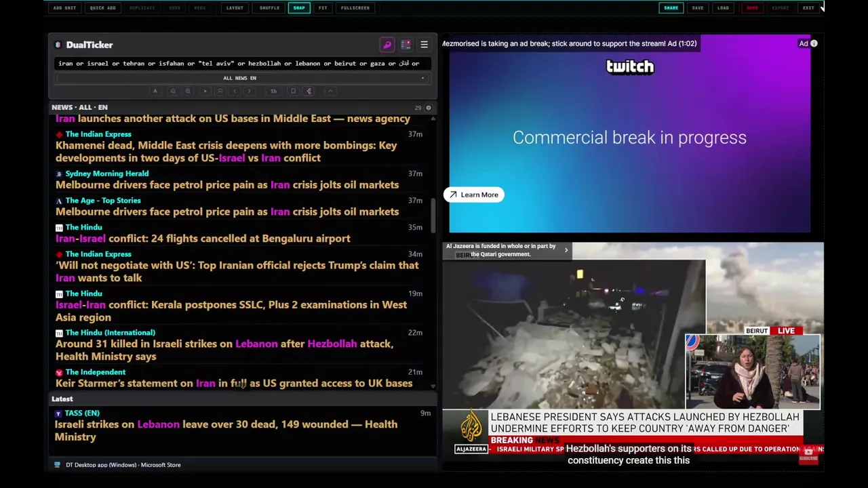Viewport: 868px width, 488px height.
Task: Click 'DT Desktop app (Windows) - Microsoft Store' link
Action: tap(123, 465)
